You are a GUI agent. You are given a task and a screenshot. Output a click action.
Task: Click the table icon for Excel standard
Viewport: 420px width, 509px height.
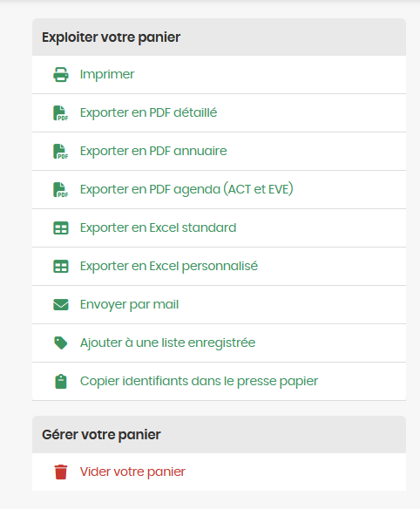(61, 227)
